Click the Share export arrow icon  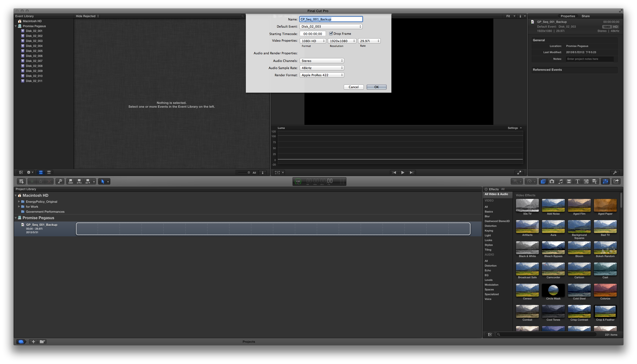tap(616, 182)
